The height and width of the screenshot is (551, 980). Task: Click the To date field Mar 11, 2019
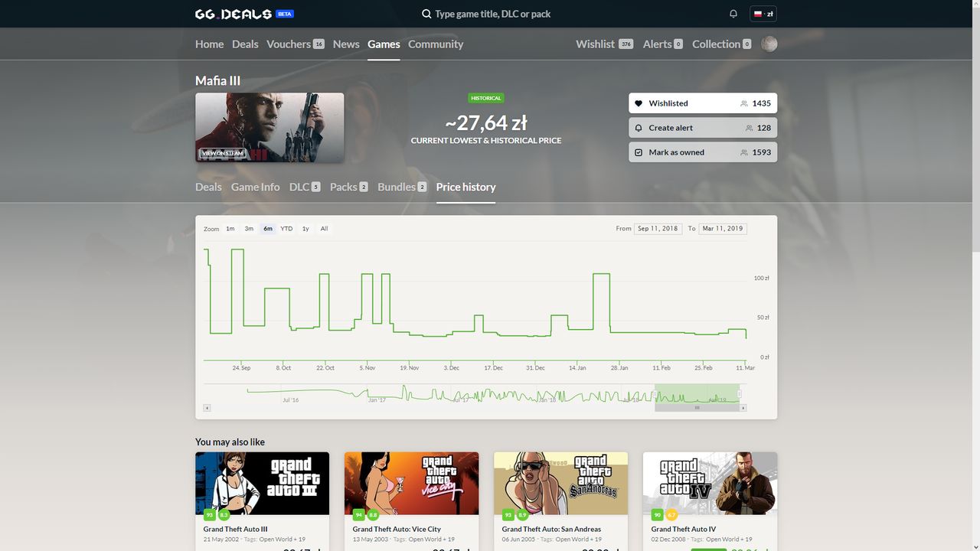[723, 229]
